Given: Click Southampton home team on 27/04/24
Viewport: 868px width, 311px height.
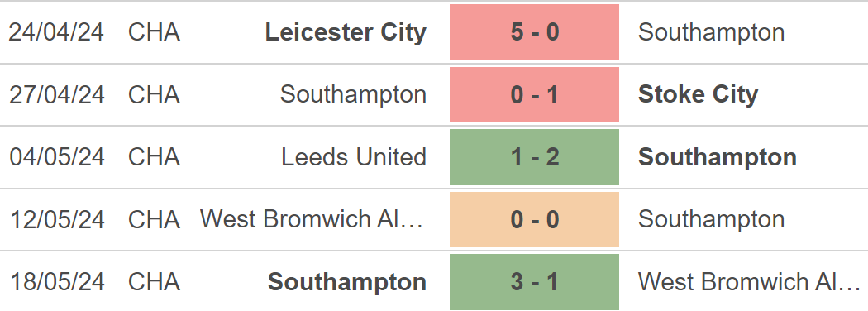Looking at the screenshot, I should click(353, 95).
